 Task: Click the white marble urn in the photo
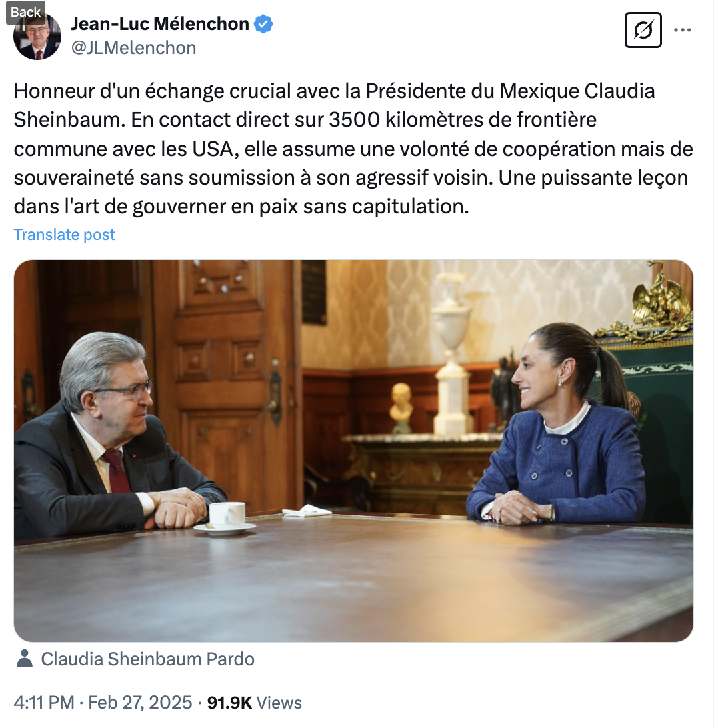[x=451, y=353]
